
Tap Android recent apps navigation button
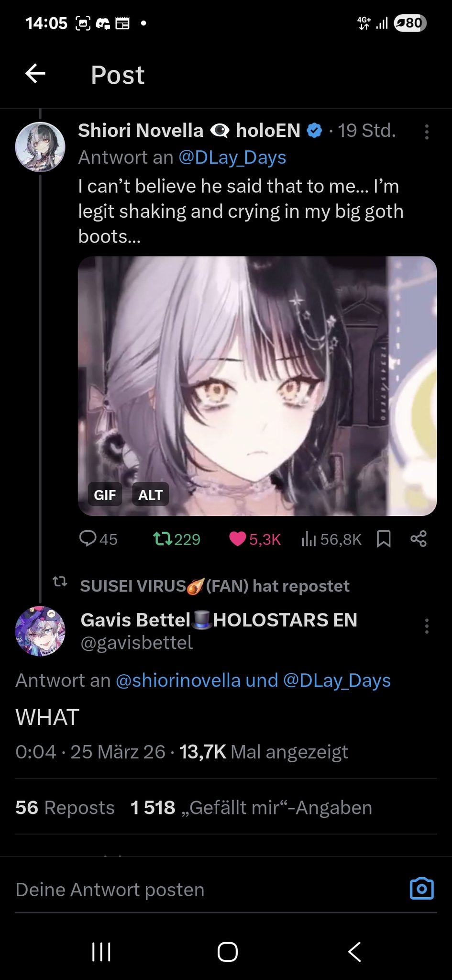click(x=101, y=952)
